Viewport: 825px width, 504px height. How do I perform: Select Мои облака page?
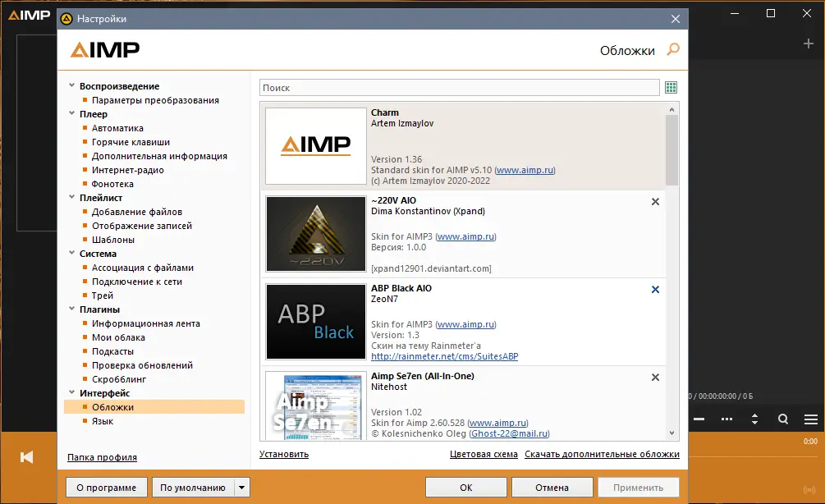(x=118, y=337)
